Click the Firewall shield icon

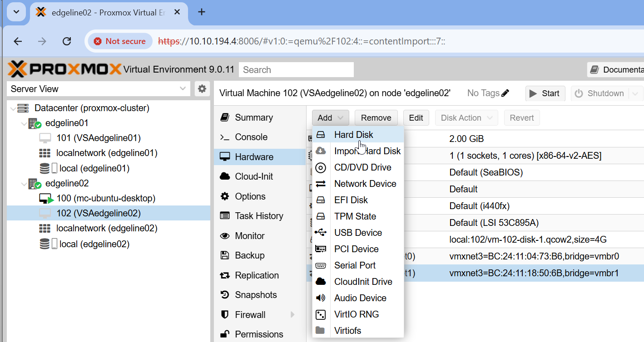tap(224, 315)
